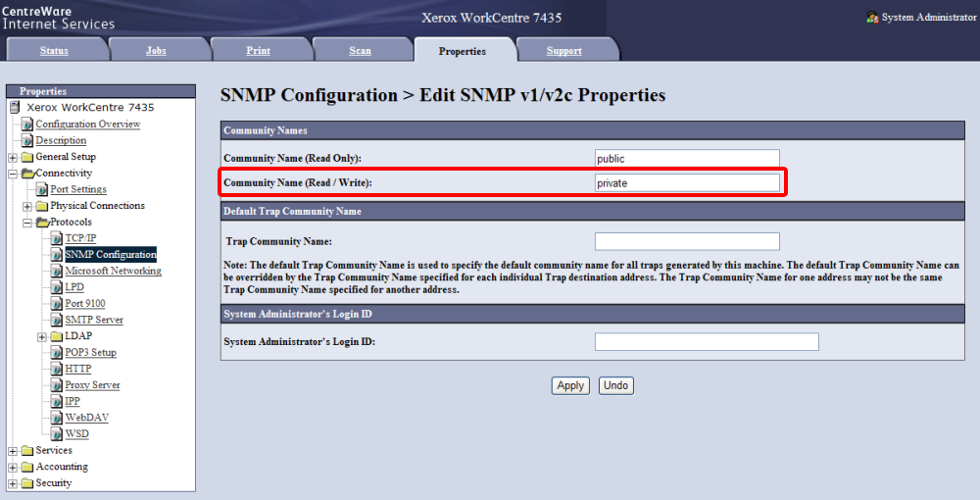This screenshot has height=500, width=980.
Task: Collapse the Connectivity tree node
Action: [x=13, y=174]
